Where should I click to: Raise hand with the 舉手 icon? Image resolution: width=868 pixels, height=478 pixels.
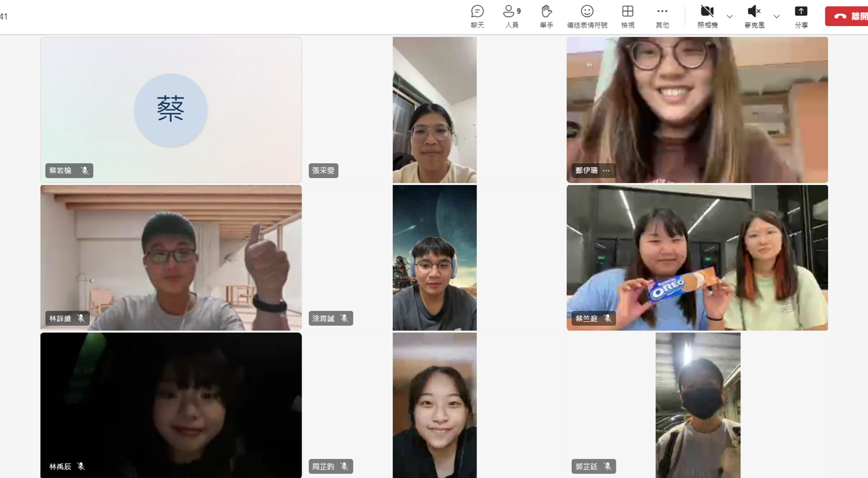546,16
